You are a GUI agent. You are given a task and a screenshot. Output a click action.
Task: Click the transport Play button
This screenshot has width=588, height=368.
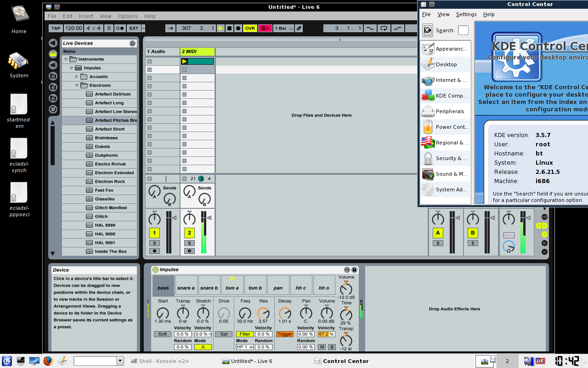tap(220, 28)
